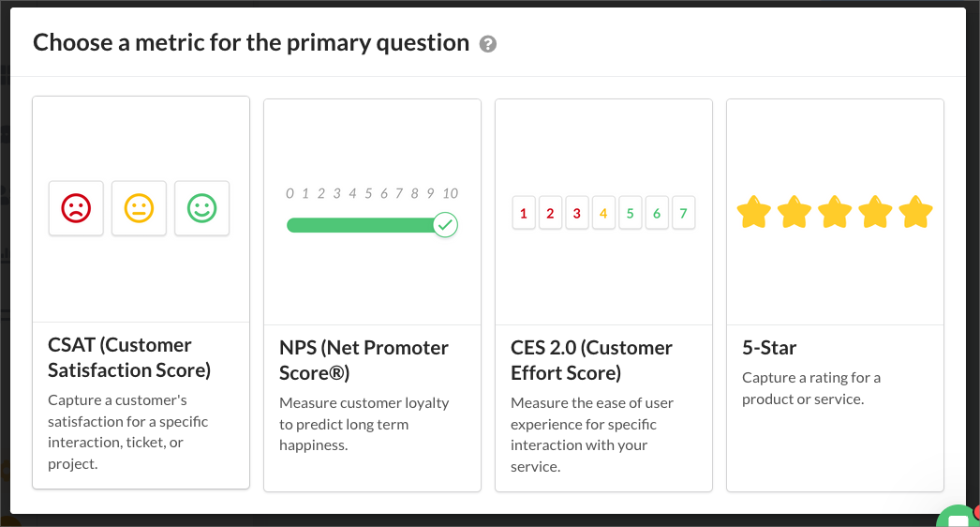Click CES box number 7
This screenshot has height=527, width=980.
pos(683,213)
